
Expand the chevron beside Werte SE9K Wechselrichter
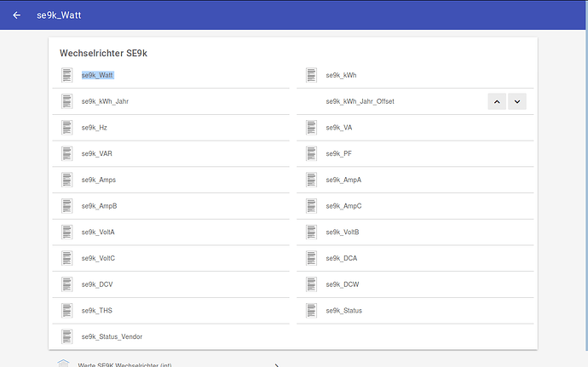pos(276,364)
